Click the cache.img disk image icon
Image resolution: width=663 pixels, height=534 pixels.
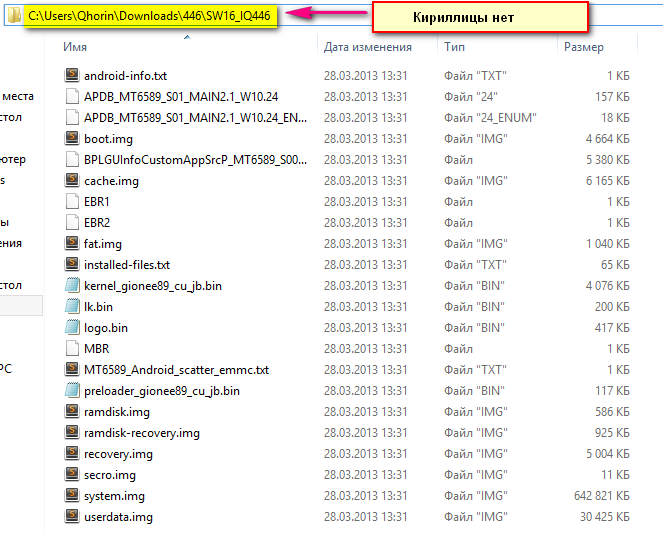coord(71,180)
